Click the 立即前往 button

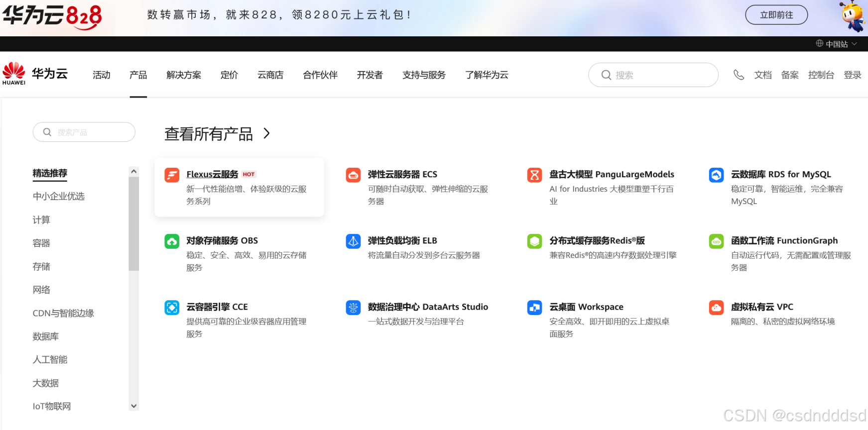click(x=776, y=15)
